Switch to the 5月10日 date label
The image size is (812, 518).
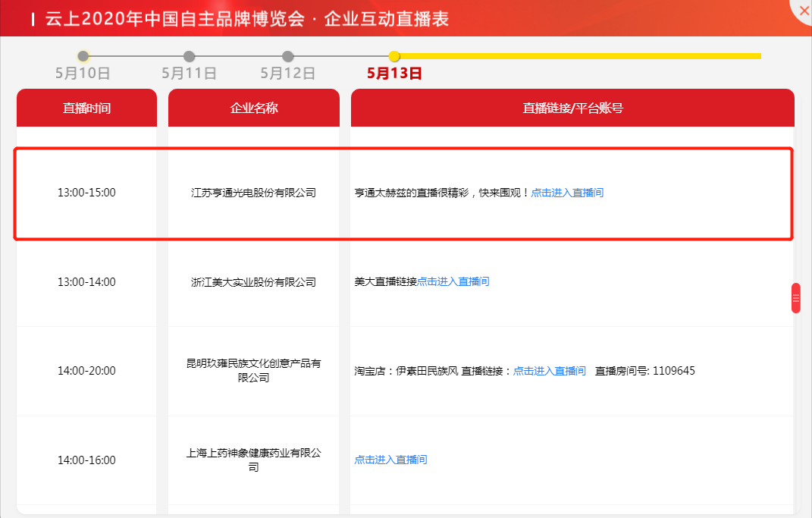pos(83,73)
